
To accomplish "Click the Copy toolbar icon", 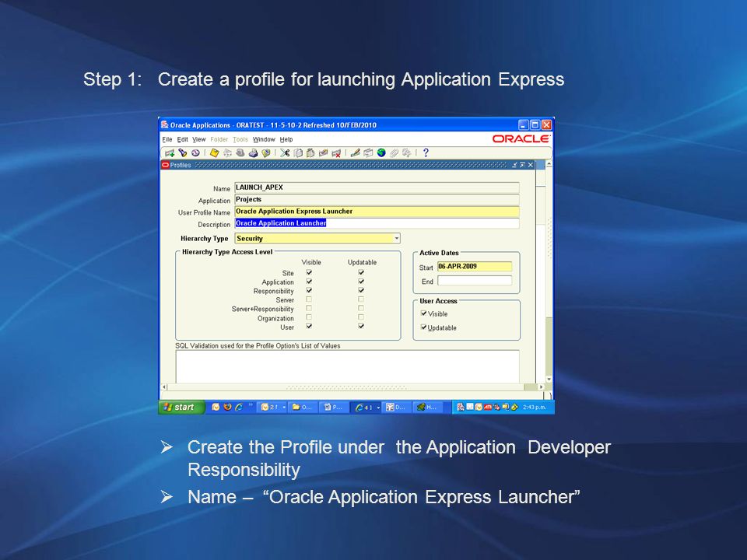I will pos(298,153).
